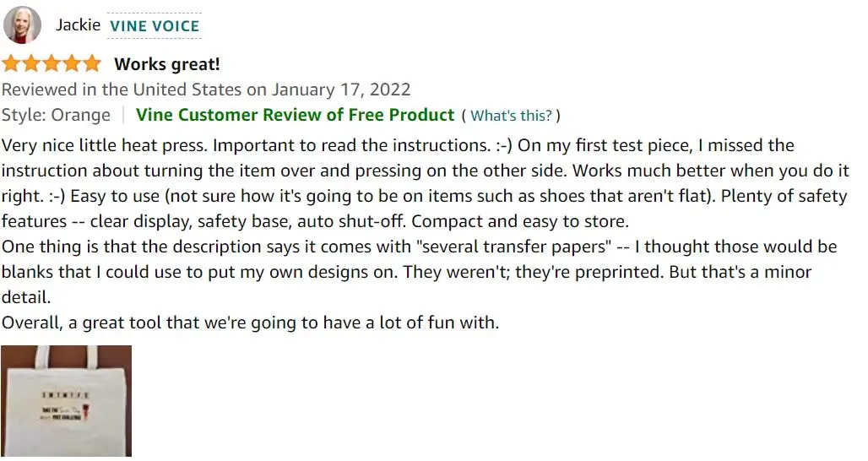Click the fourth rating star
This screenshot has width=868, height=461.
click(x=72, y=64)
